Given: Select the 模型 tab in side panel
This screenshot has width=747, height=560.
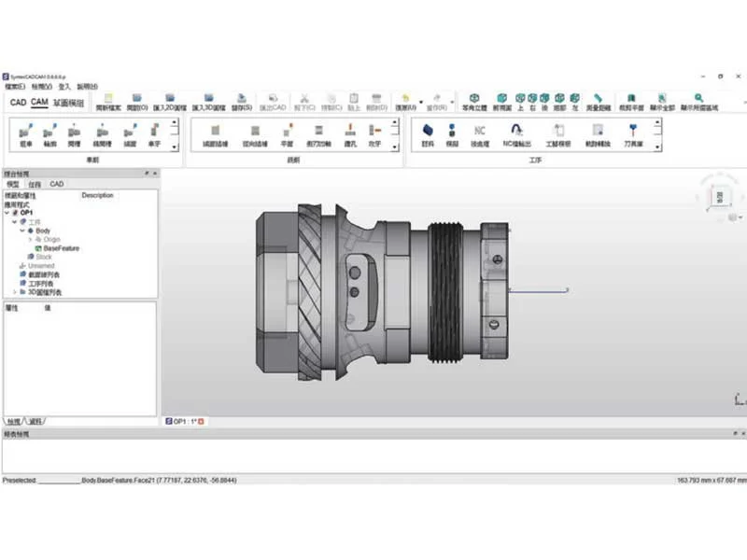Looking at the screenshot, I should coord(13,184).
